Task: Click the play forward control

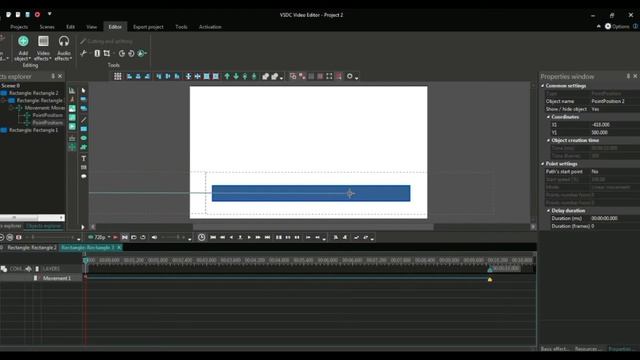Action: tap(249, 237)
